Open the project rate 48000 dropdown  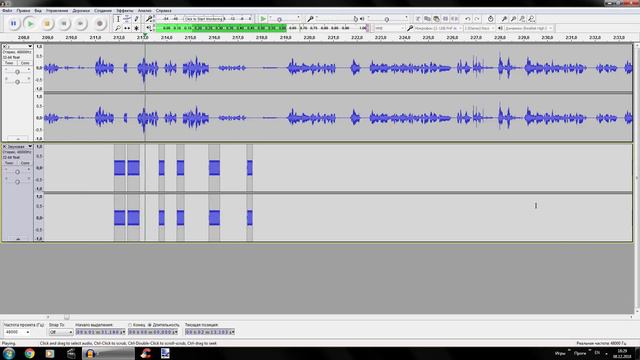click(x=17, y=332)
